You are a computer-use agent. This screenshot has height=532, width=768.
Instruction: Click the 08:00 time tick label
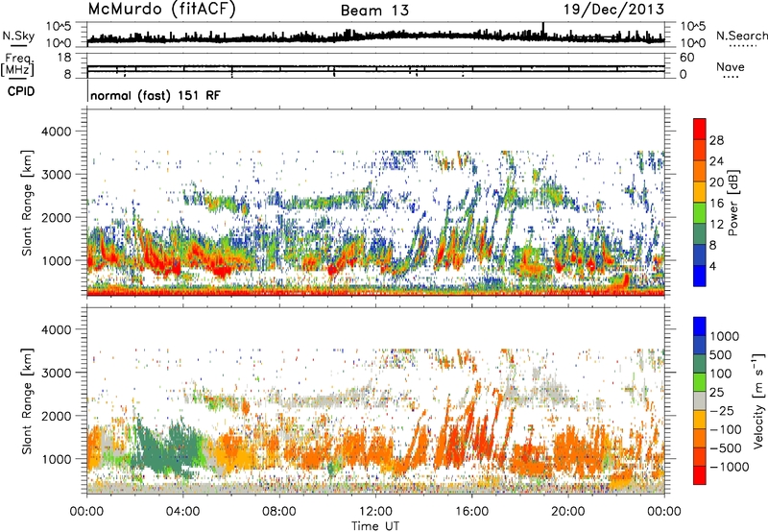279,512
